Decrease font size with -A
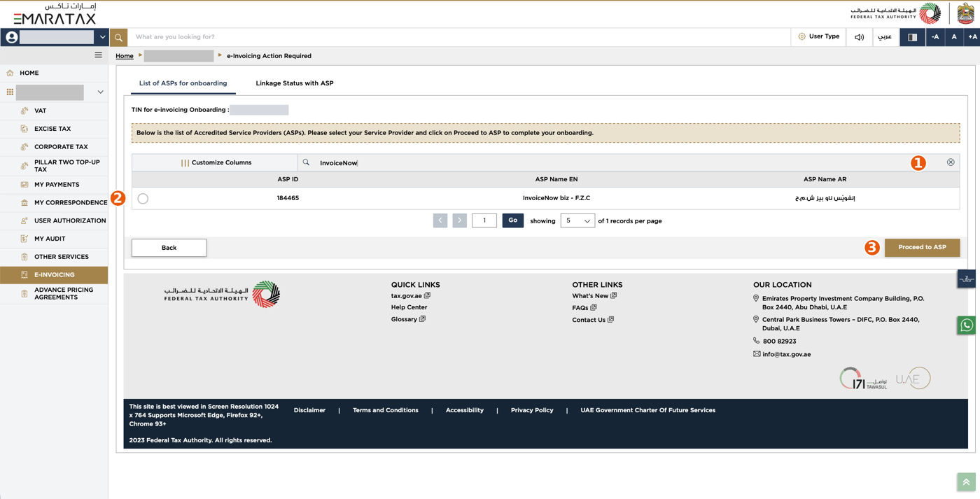Image resolution: width=980 pixels, height=499 pixels. [935, 37]
